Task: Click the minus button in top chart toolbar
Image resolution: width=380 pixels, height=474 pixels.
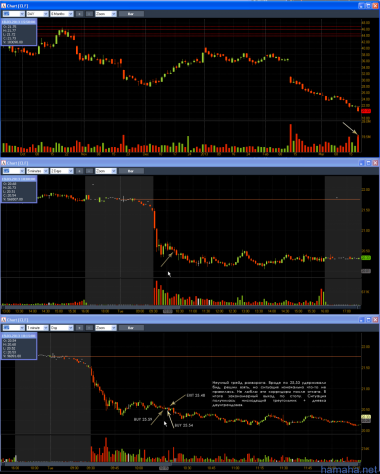Action: pos(89,14)
